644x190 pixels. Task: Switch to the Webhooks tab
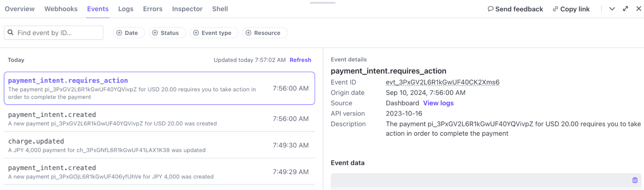click(61, 9)
